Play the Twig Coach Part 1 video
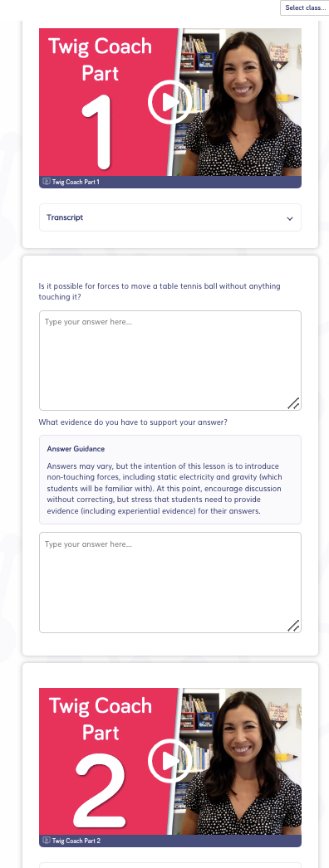329x868 pixels. pyautogui.click(x=169, y=102)
